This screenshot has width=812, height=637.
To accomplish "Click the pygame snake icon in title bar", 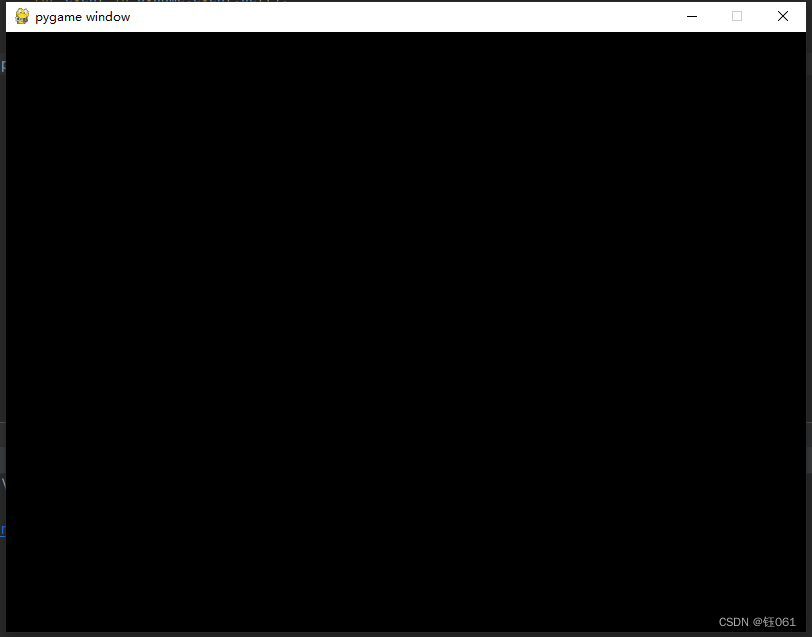I will point(22,17).
